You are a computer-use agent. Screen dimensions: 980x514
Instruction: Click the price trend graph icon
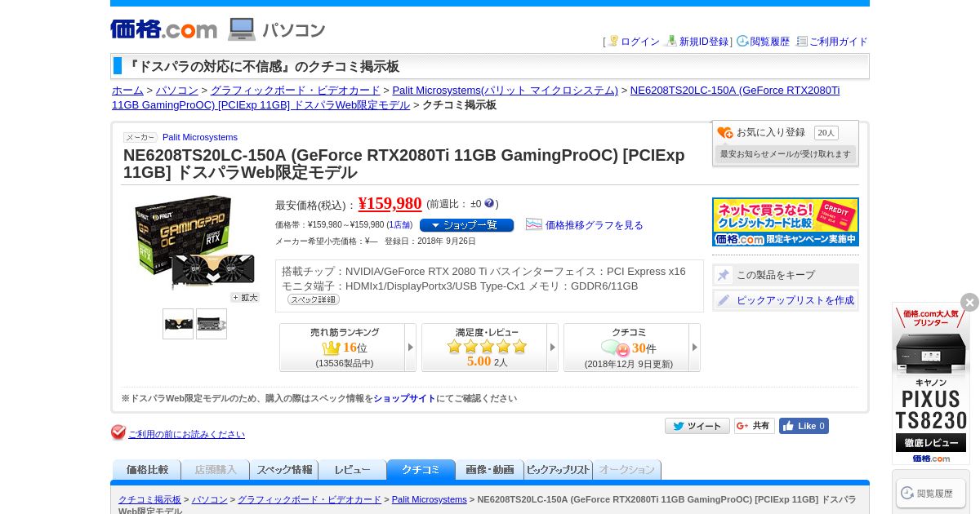[x=533, y=224]
